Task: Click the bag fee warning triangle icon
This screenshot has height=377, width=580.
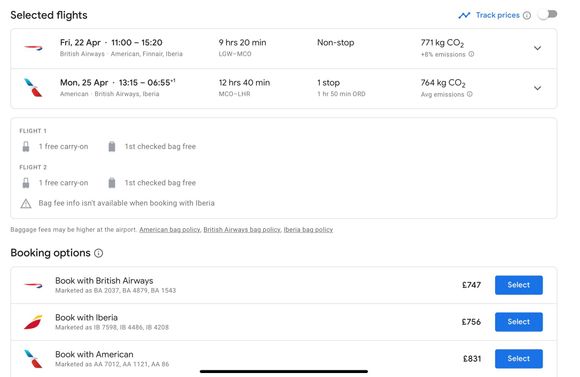Action: (x=26, y=203)
